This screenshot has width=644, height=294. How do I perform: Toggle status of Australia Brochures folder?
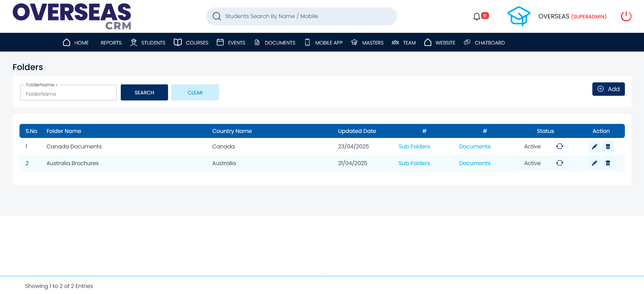(559, 163)
